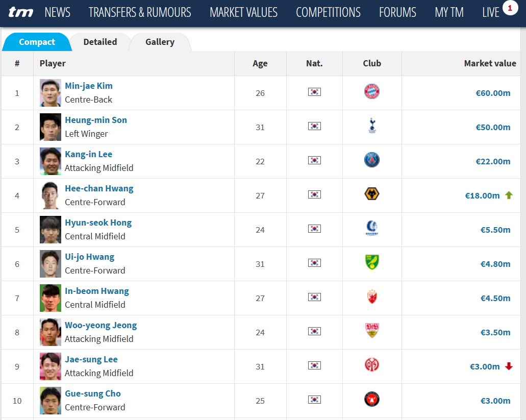Switch to the Gallery tab

click(x=160, y=42)
